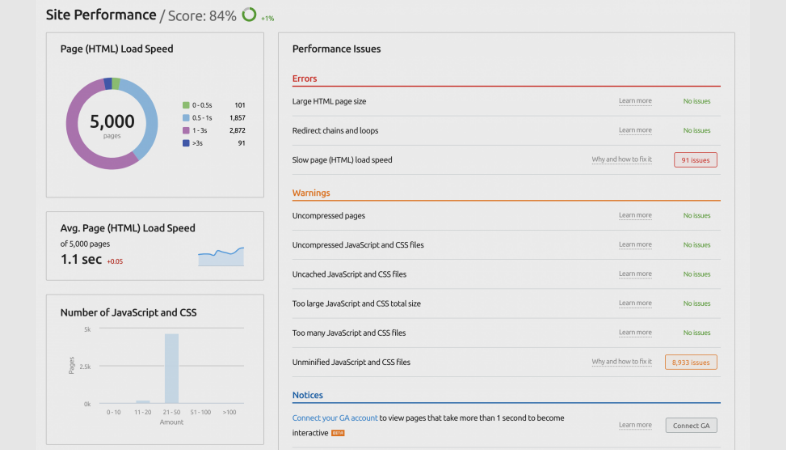Click the '+0.05' change indicator

pyautogui.click(x=115, y=262)
